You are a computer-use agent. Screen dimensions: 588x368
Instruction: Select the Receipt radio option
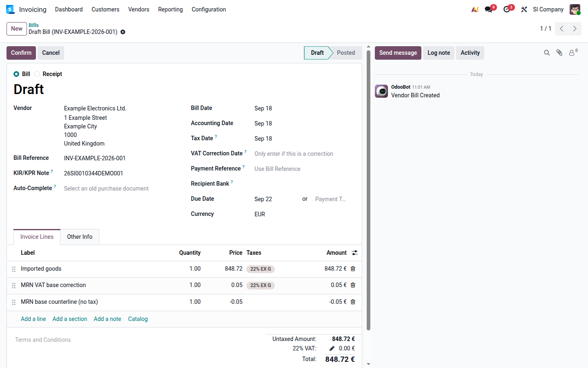[x=37, y=74]
